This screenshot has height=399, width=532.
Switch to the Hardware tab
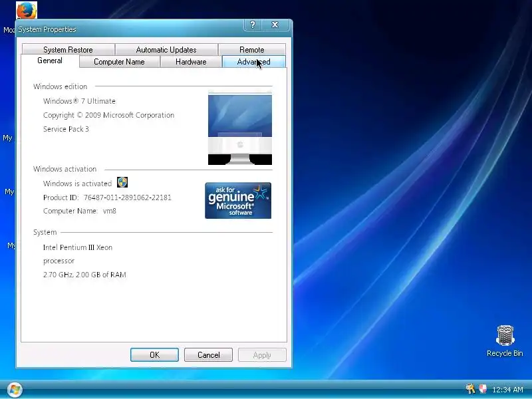(x=191, y=62)
